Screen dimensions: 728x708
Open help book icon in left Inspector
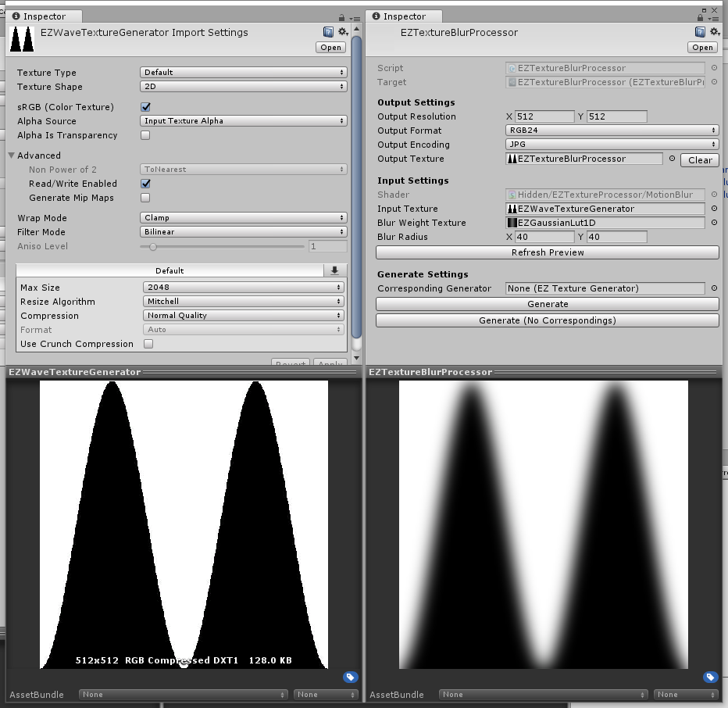[x=328, y=32]
